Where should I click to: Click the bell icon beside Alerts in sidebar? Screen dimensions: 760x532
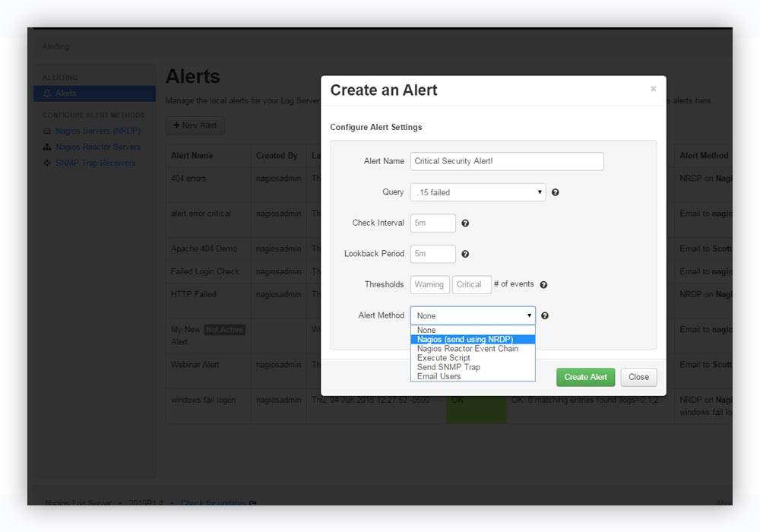[47, 93]
